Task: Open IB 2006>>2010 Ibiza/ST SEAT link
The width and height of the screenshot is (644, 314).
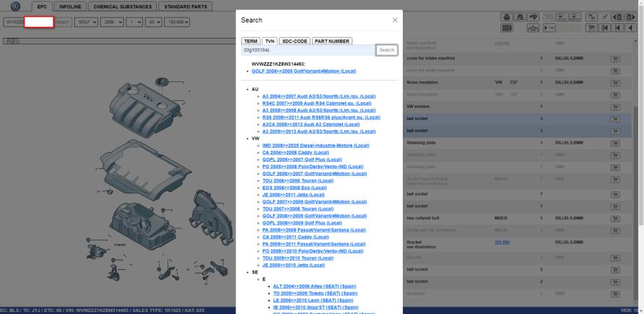Action: point(315,308)
